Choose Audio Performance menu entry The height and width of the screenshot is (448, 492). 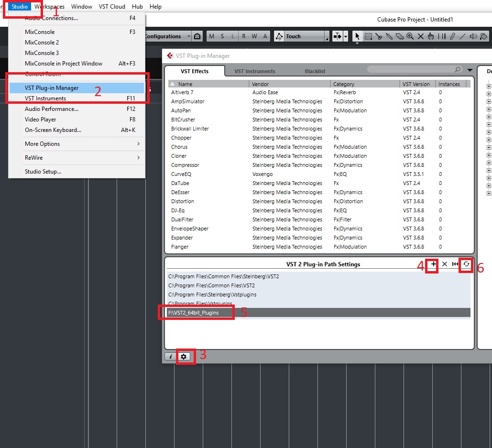[77, 109]
